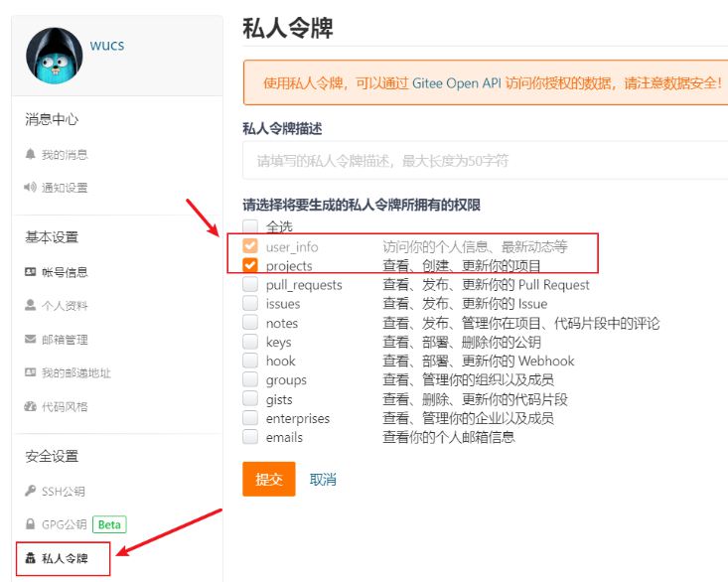Click the card icon beside 帐号信息
The height and width of the screenshot is (582, 728).
pos(30,272)
